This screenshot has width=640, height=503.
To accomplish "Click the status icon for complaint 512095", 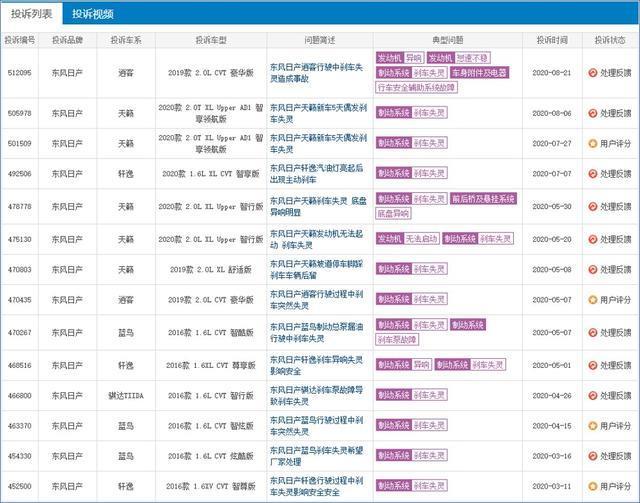I will pos(593,73).
